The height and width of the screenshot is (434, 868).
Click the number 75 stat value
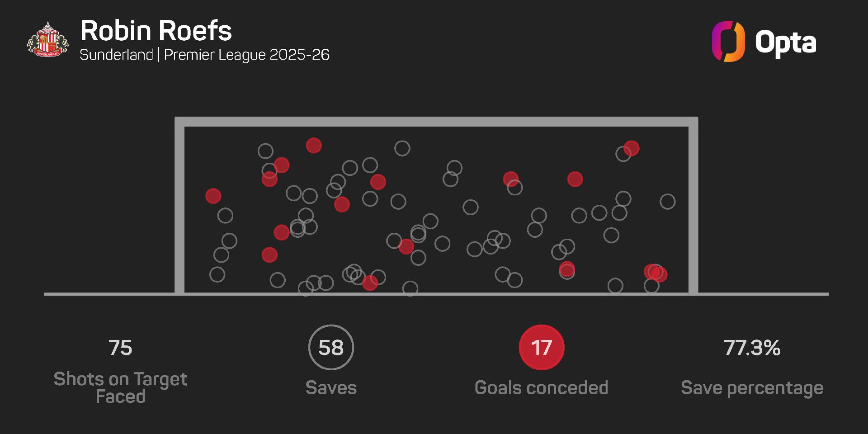(x=120, y=348)
